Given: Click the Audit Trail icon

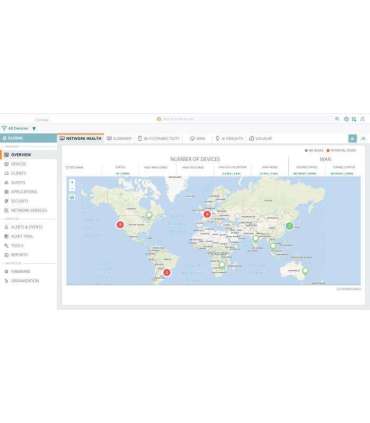Looking at the screenshot, I should tap(6, 236).
